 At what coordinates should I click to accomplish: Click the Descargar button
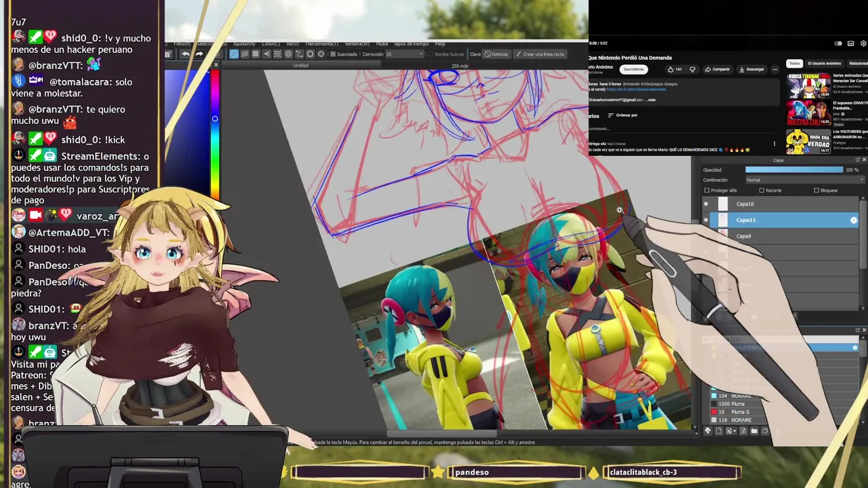(x=752, y=69)
